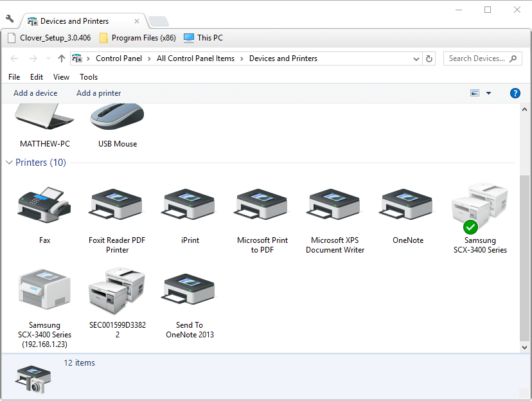The image size is (532, 401).
Task: Click the scrollbar down arrow
Action: click(524, 347)
